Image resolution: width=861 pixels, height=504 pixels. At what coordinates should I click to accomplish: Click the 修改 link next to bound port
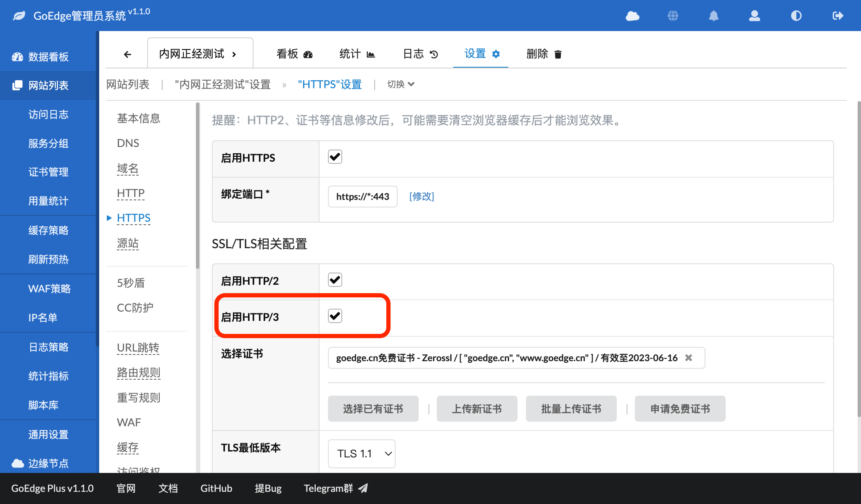tap(421, 196)
